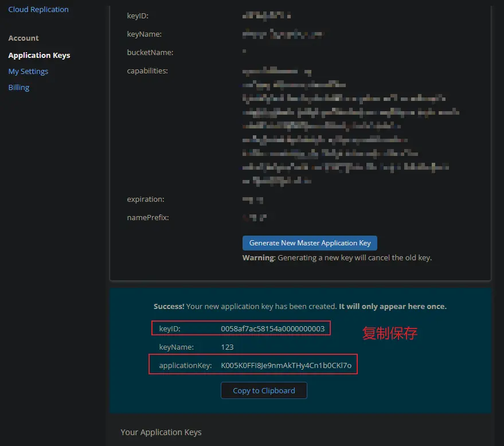
Task: Click the Warning text about cancelling old key
Action: pyautogui.click(x=337, y=258)
